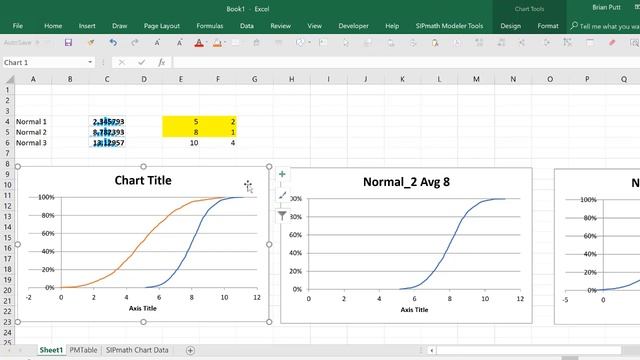
Task: Open the Fill Color dropdown arrow
Action: 225,42
